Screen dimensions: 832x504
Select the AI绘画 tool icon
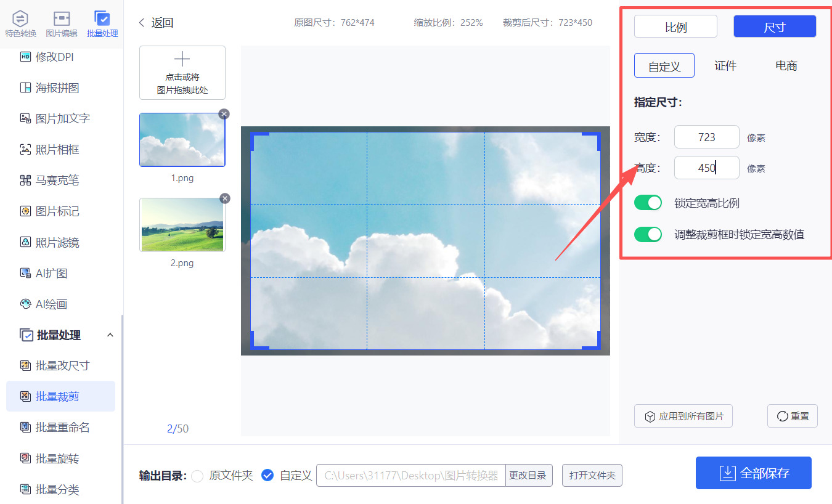(x=25, y=304)
